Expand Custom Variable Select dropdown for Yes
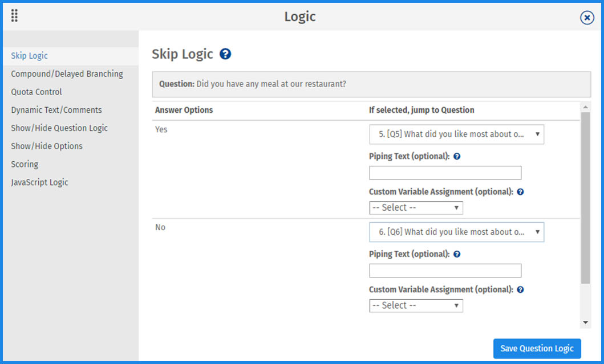Image resolution: width=604 pixels, height=364 pixels. (x=416, y=208)
